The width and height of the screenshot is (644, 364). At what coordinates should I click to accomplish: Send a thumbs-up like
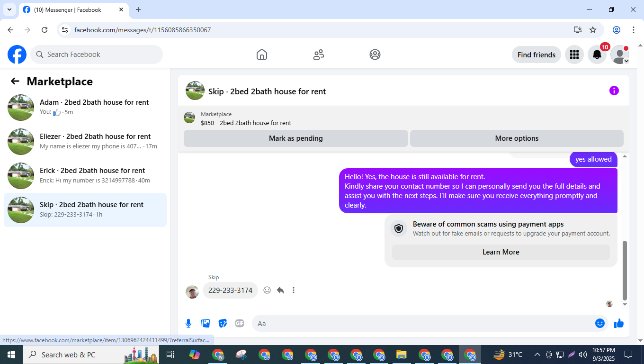click(619, 323)
